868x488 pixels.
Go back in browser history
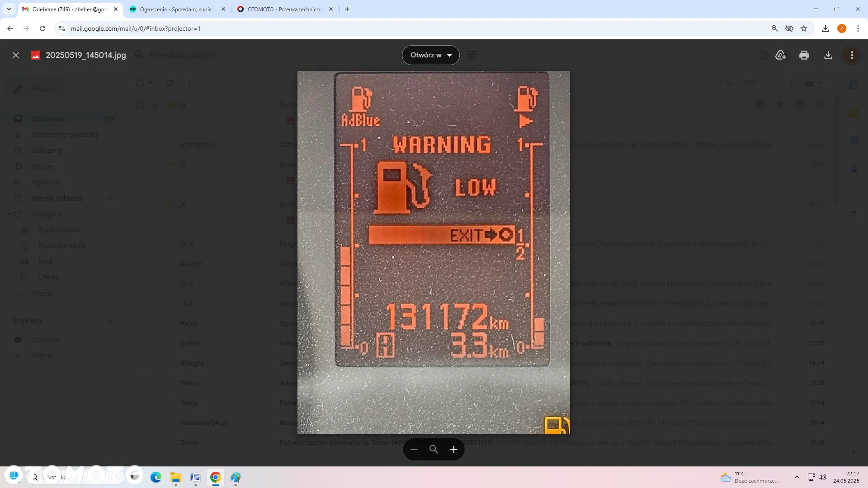10,28
